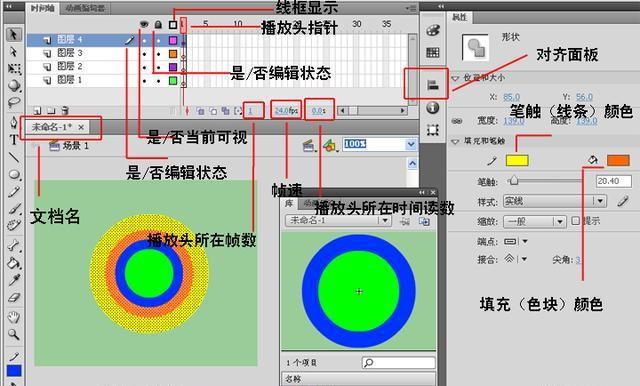The height and width of the screenshot is (386, 640).
Task: Toggle visibility dot for 图层 4
Action: click(144, 40)
